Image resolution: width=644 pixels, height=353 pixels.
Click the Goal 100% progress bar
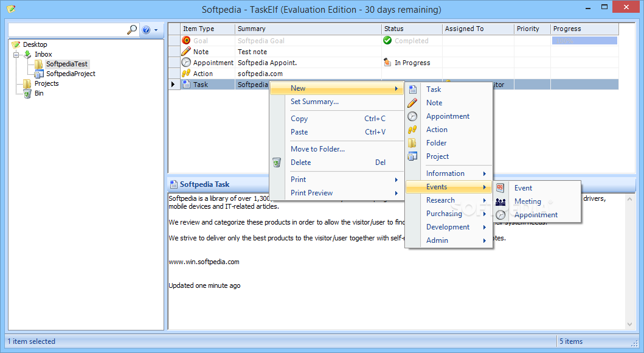tap(584, 41)
